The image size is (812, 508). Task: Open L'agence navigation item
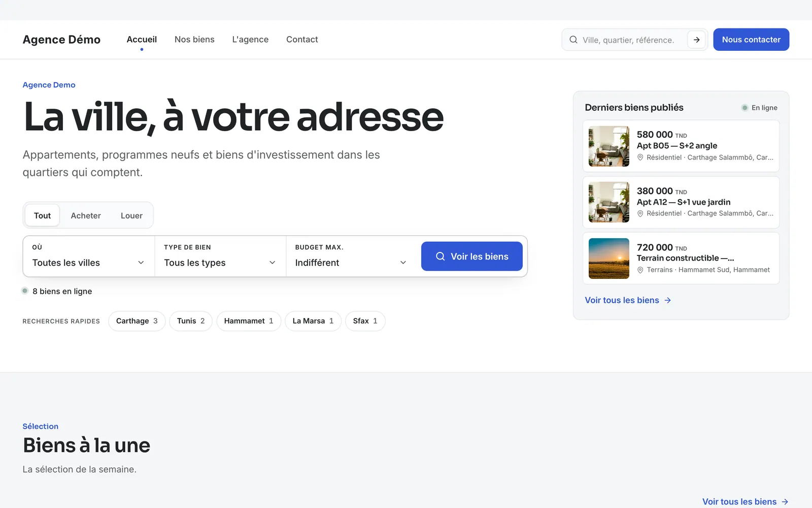250,40
